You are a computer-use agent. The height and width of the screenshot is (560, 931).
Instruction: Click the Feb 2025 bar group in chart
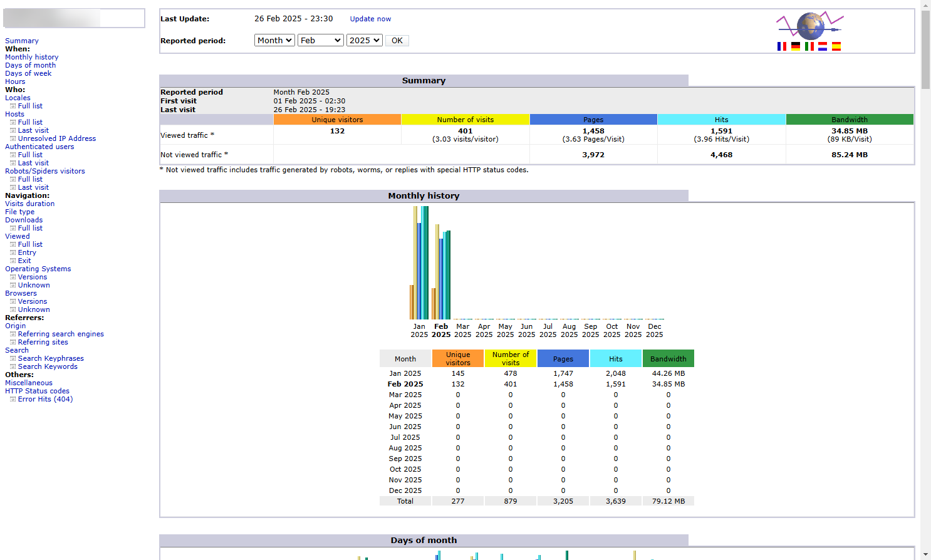(441, 272)
